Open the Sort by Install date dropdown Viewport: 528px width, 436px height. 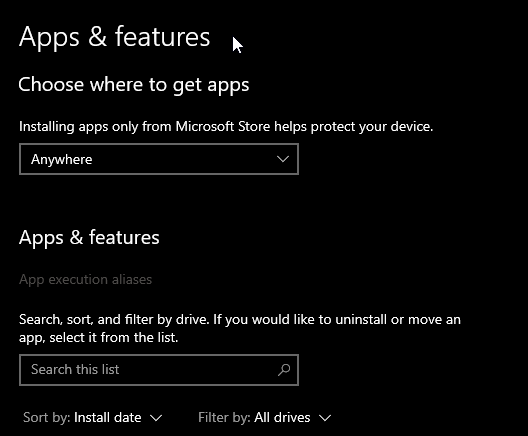pos(93,418)
